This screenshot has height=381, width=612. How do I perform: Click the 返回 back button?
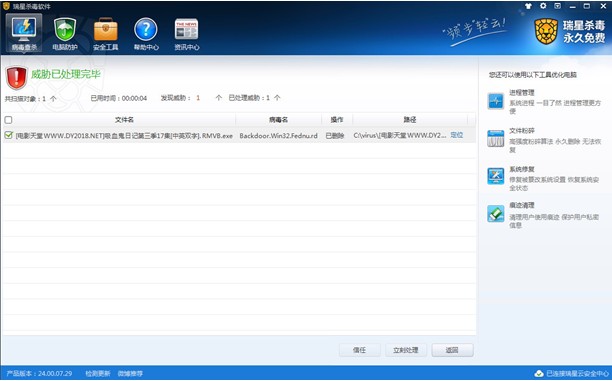(452, 350)
